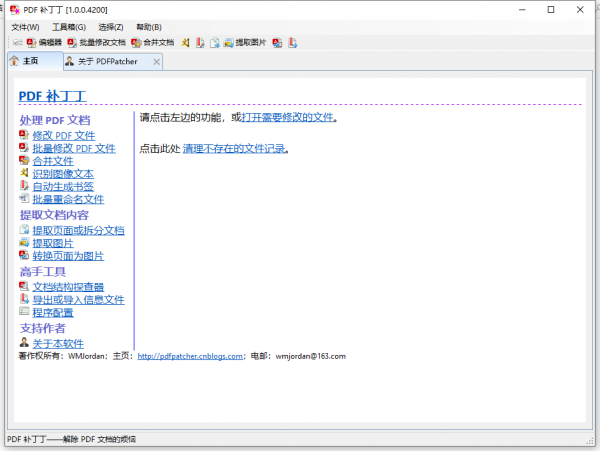
Task: Click the icon beside 识别图像文本
Action: (24, 173)
